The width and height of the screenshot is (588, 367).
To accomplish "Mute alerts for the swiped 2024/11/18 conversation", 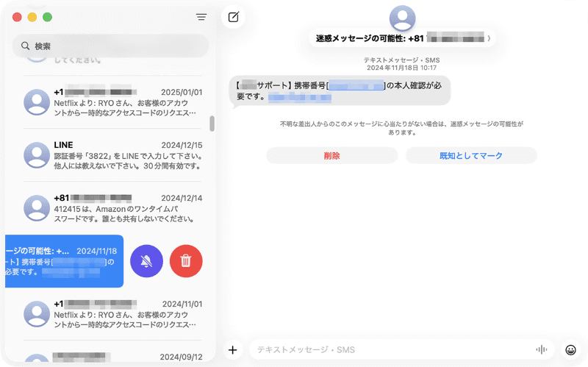I will [x=146, y=261].
